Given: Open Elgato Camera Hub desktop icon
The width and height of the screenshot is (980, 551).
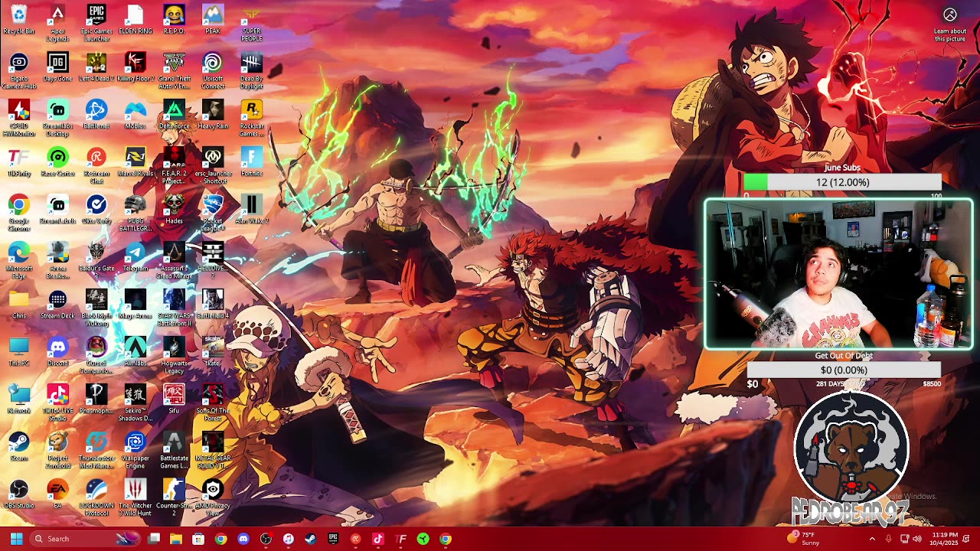Looking at the screenshot, I should pos(18,70).
